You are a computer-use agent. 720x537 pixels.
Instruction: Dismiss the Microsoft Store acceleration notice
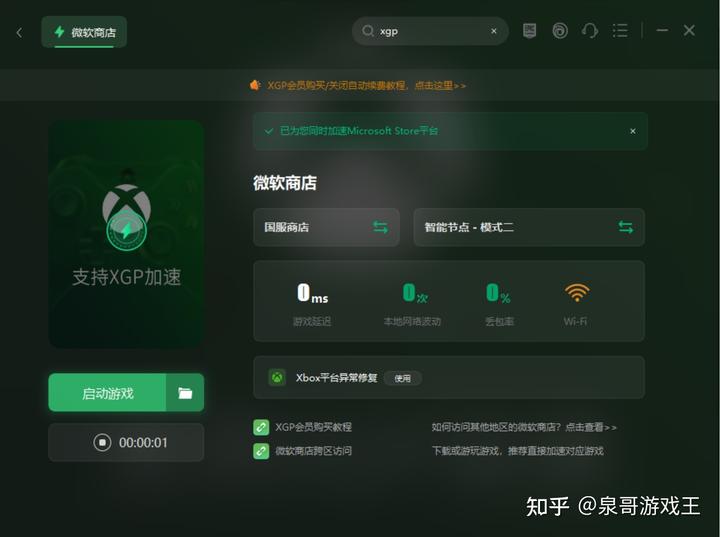coord(633,131)
